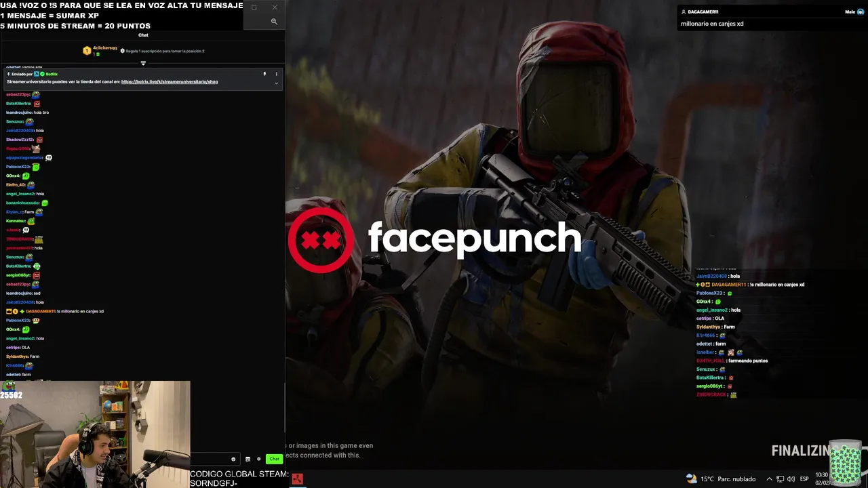
Task: Click the Facepunch red logo
Action: [x=321, y=240]
